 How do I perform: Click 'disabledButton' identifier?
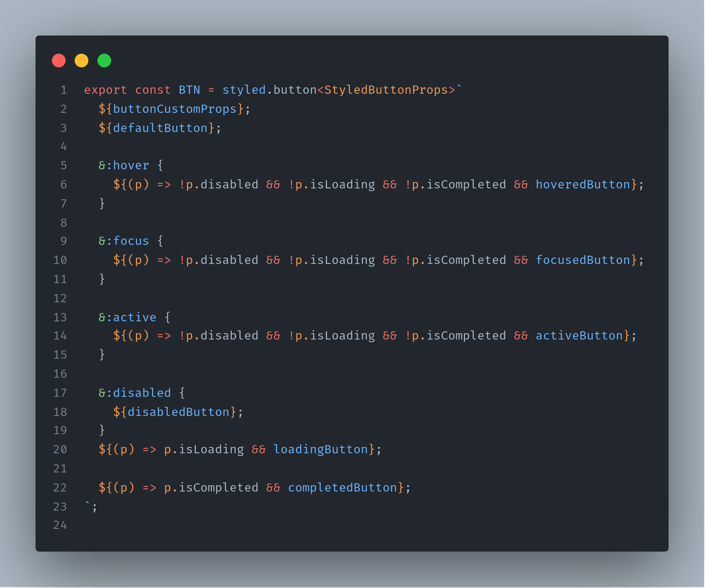click(x=179, y=412)
